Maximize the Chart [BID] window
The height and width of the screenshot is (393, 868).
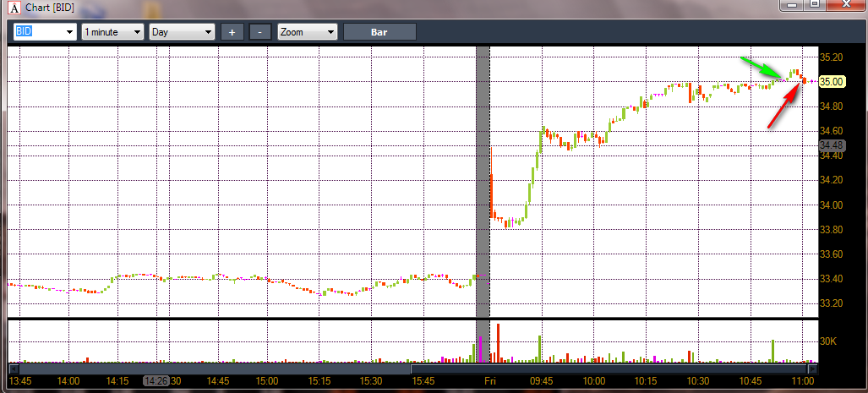[814, 4]
